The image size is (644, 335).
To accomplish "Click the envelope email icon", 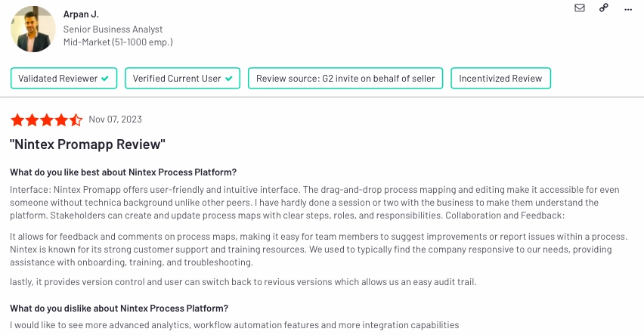I will coord(580,8).
